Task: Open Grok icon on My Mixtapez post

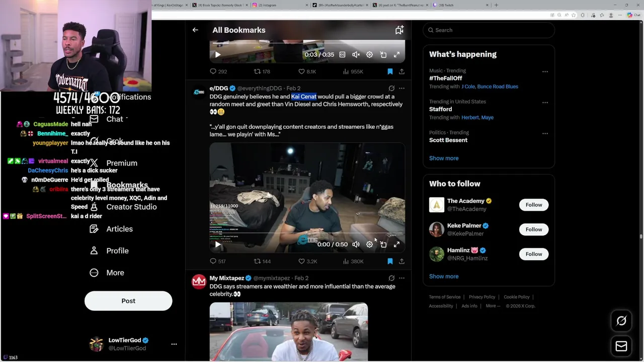Action: click(391, 278)
